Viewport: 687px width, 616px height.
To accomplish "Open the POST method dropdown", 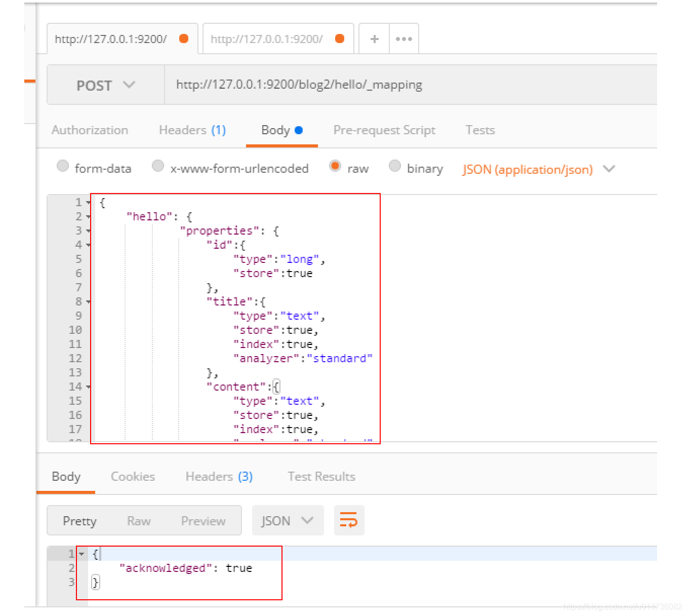I will point(106,85).
